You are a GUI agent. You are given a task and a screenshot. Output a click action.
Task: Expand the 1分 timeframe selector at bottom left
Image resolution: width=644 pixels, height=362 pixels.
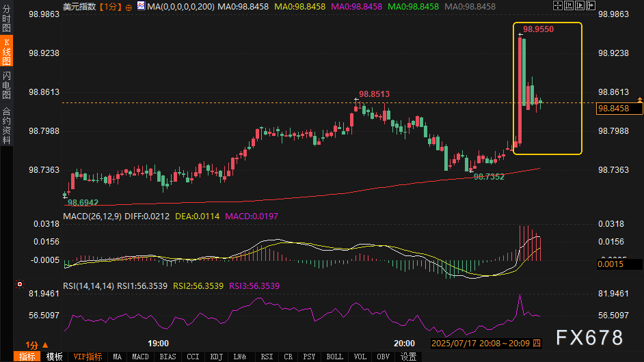[x=36, y=345]
